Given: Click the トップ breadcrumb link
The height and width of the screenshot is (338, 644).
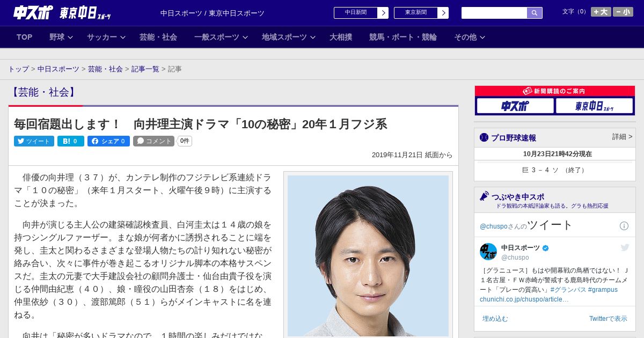Looking at the screenshot, I should [19, 69].
